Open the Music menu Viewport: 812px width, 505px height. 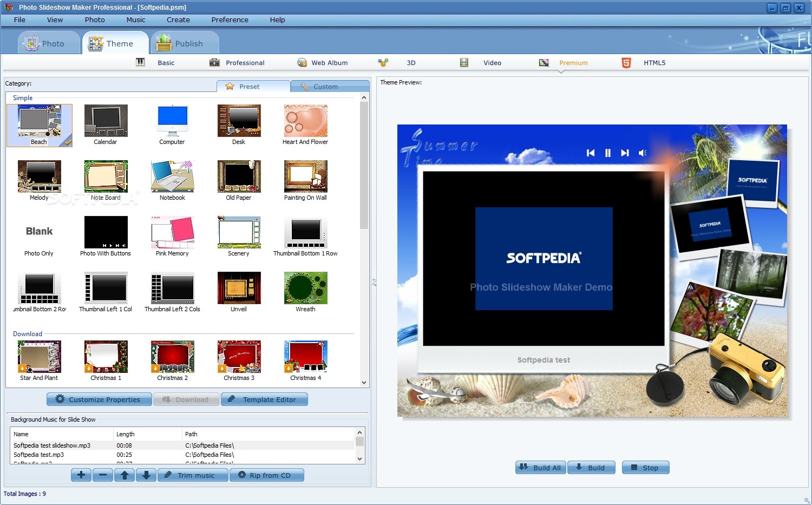[136, 19]
